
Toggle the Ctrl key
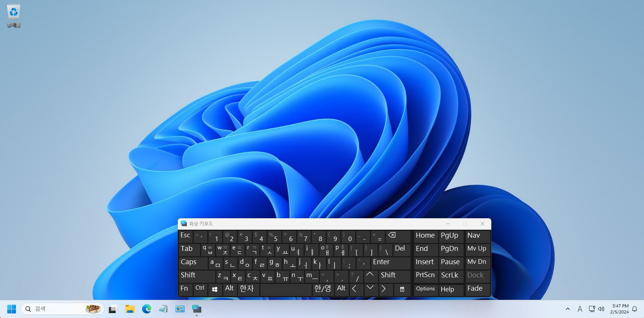pyautogui.click(x=200, y=290)
